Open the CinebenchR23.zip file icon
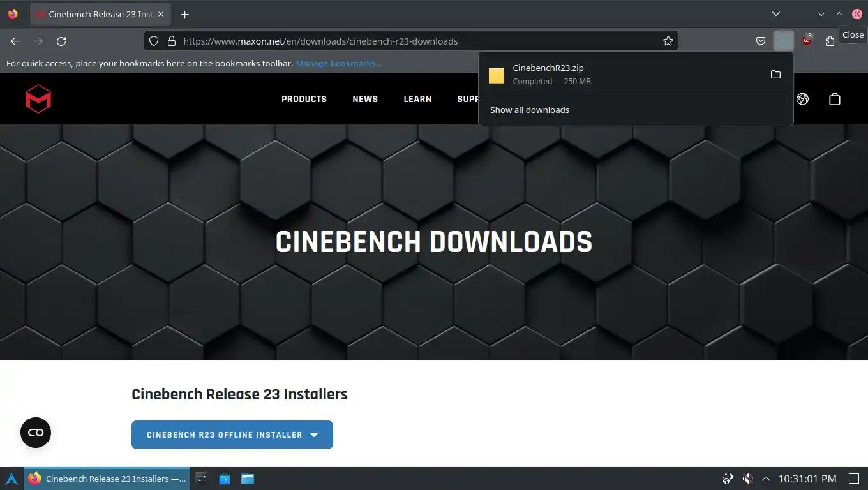868x490 pixels. [497, 75]
